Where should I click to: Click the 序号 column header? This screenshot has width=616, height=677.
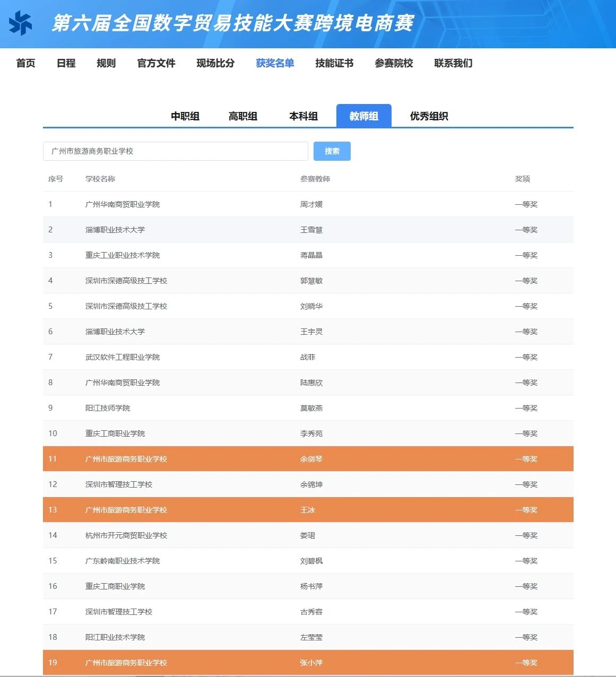[56, 179]
